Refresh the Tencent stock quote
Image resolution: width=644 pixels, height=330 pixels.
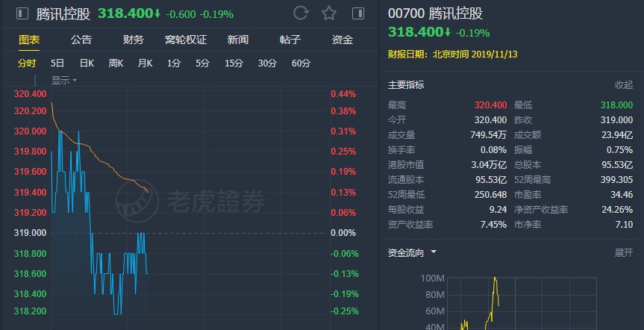click(x=301, y=13)
